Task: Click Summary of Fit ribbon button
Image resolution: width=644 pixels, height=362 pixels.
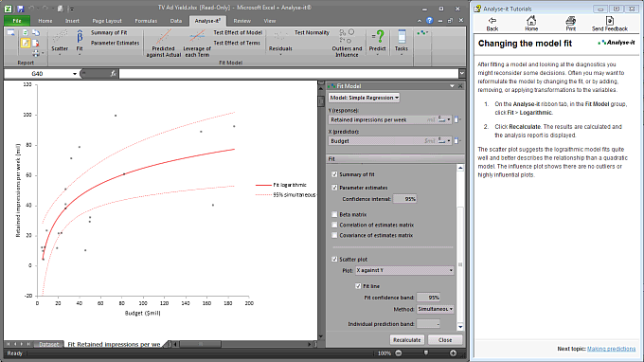Action: pos(109,32)
